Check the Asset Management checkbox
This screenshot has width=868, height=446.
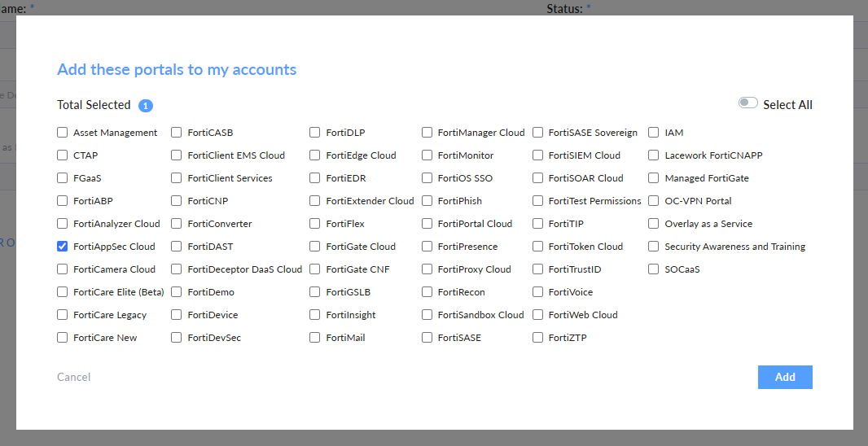(63, 133)
